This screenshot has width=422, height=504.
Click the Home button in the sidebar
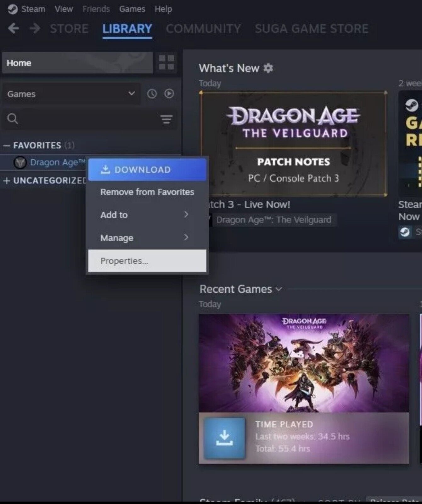click(x=77, y=63)
